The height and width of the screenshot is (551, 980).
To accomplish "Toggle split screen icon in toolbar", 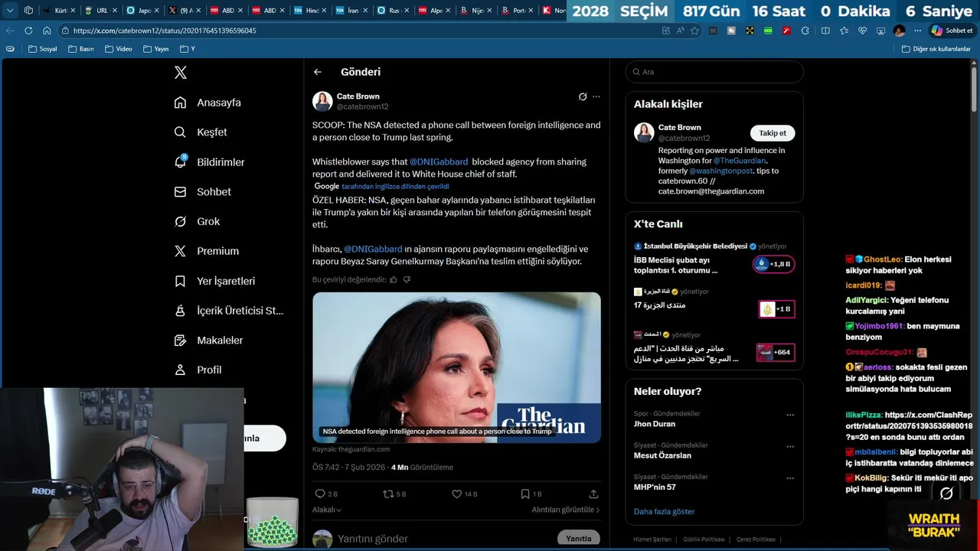I will [x=825, y=31].
